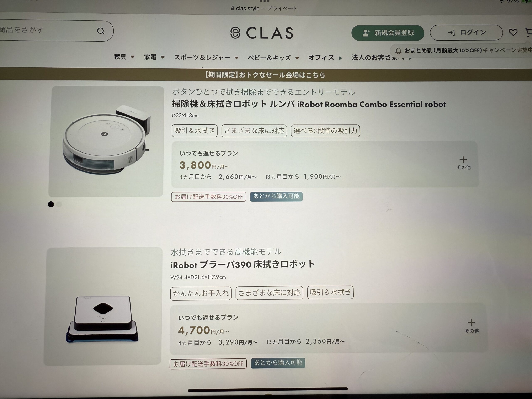
Task: Open the ベビー＆キッズ menu
Action: pos(273,58)
